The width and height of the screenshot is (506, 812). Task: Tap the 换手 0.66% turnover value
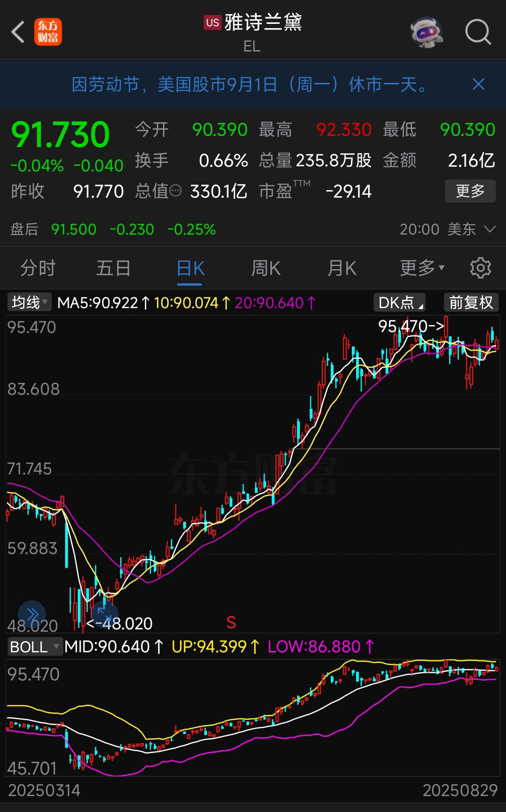[x=223, y=161]
